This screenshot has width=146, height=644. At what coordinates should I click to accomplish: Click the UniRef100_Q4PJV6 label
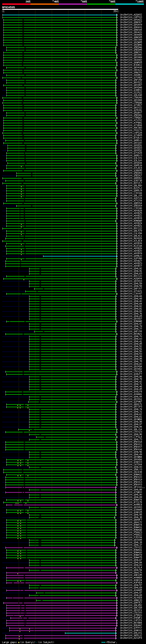click(131, 331)
